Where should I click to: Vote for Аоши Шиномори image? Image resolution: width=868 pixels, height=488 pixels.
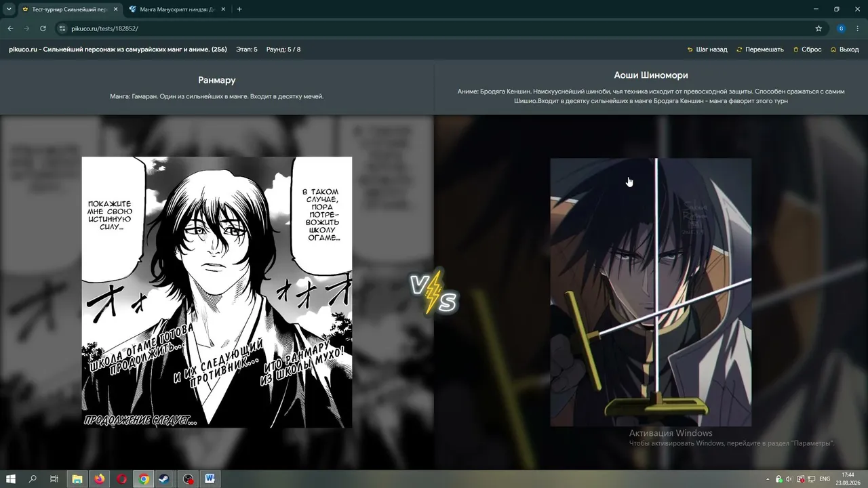click(x=650, y=292)
